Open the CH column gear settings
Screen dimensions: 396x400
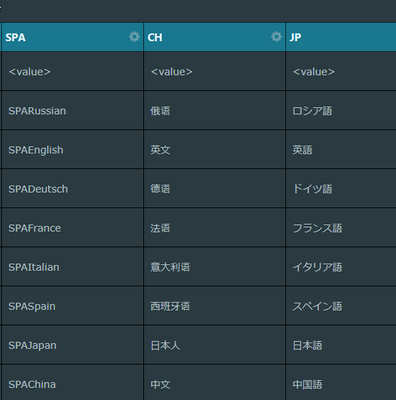(x=276, y=37)
